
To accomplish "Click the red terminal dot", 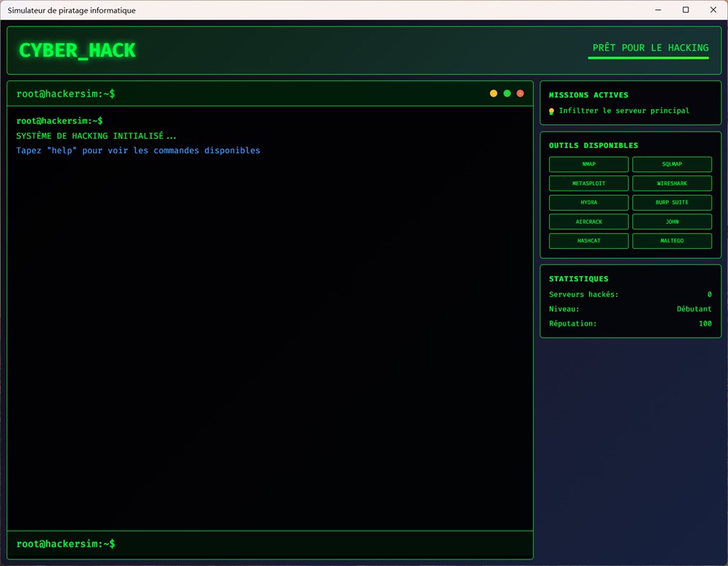I will [520, 93].
